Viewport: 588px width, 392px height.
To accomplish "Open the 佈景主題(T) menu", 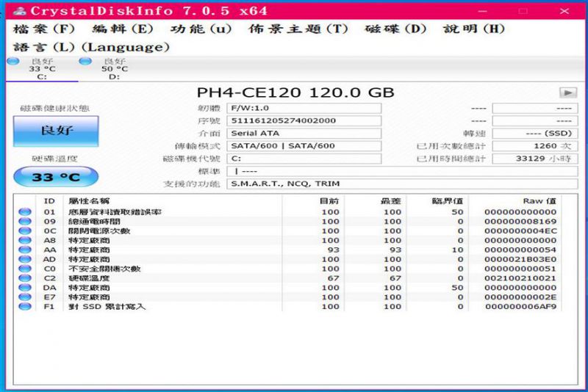I will (298, 29).
